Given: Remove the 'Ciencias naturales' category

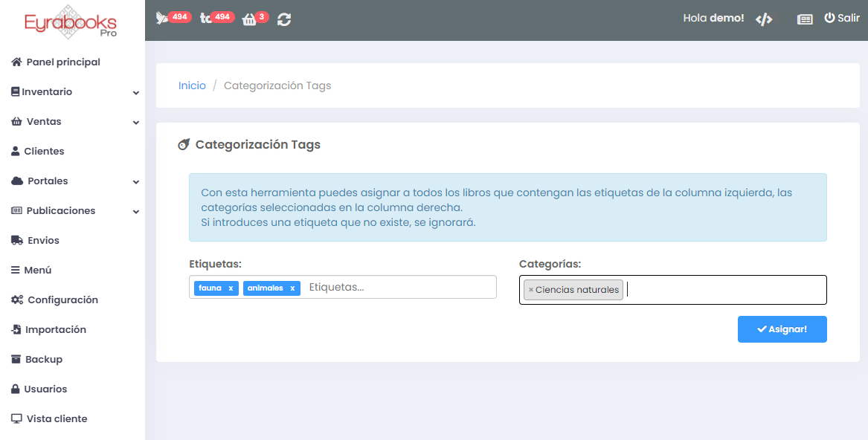Looking at the screenshot, I should [x=530, y=290].
